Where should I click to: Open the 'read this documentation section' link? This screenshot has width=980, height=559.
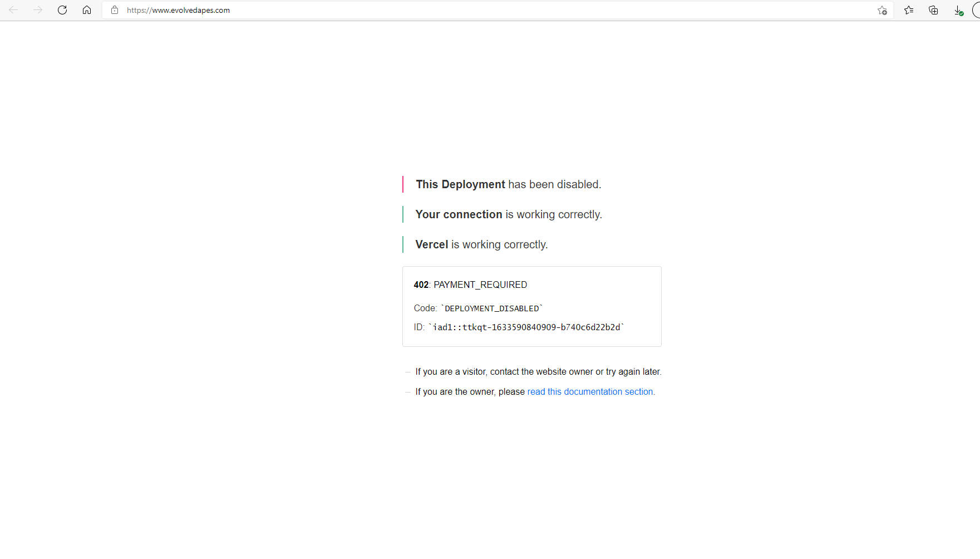pyautogui.click(x=591, y=391)
